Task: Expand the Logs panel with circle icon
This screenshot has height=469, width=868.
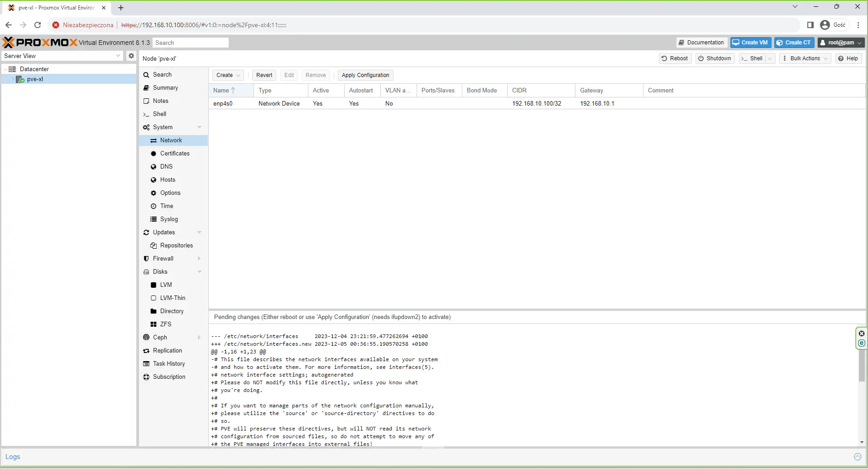Action: click(x=857, y=457)
